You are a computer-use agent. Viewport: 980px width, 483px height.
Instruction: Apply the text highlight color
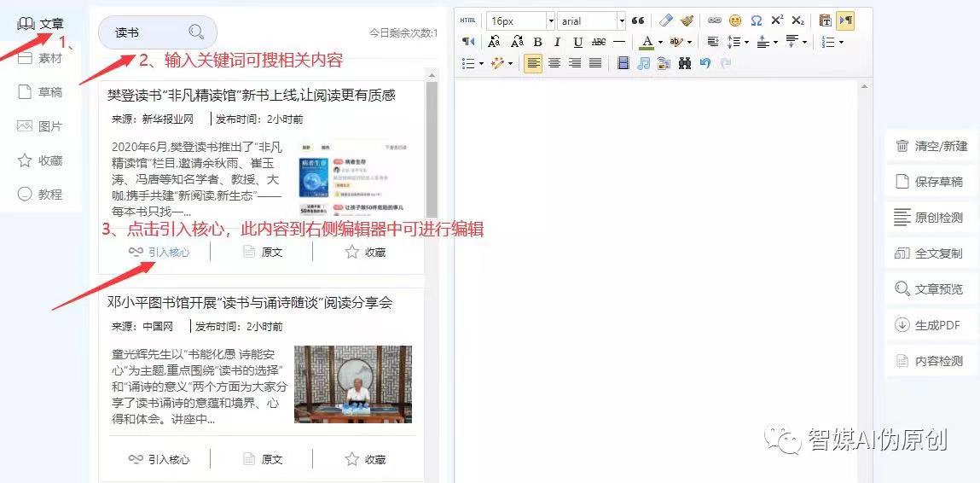676,42
